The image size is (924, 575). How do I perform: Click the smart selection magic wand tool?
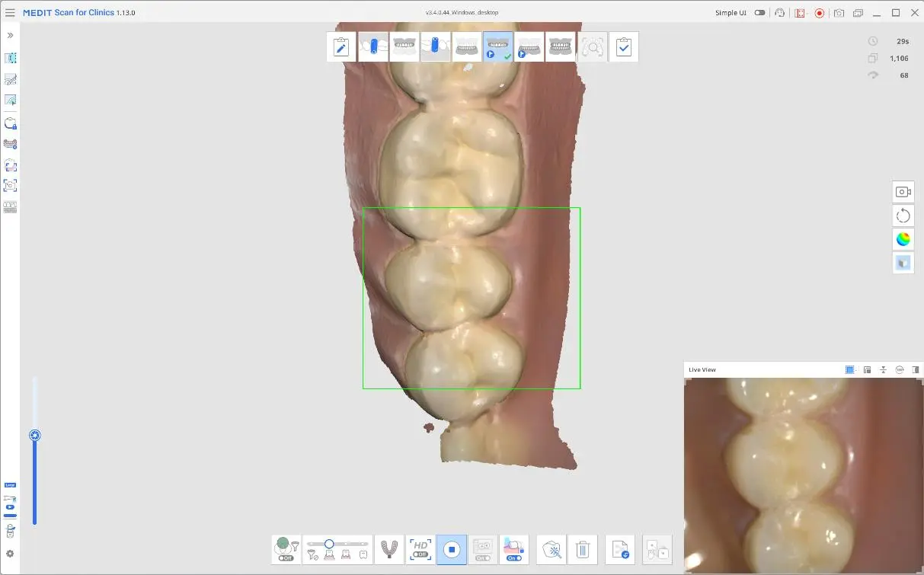(552, 549)
